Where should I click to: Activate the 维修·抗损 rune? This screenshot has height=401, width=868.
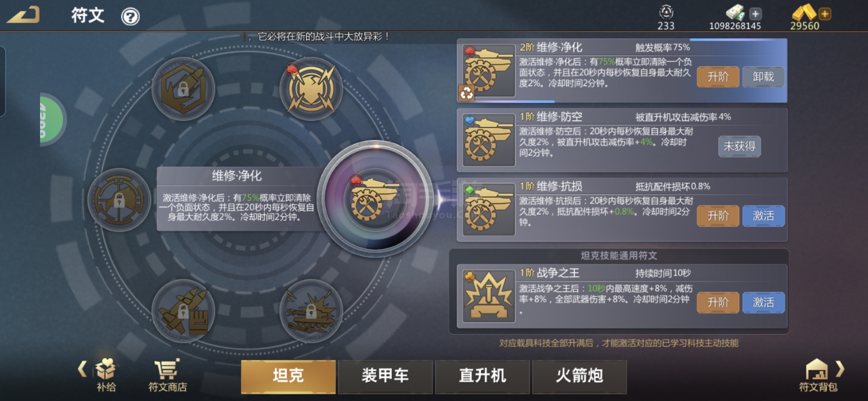pos(763,216)
